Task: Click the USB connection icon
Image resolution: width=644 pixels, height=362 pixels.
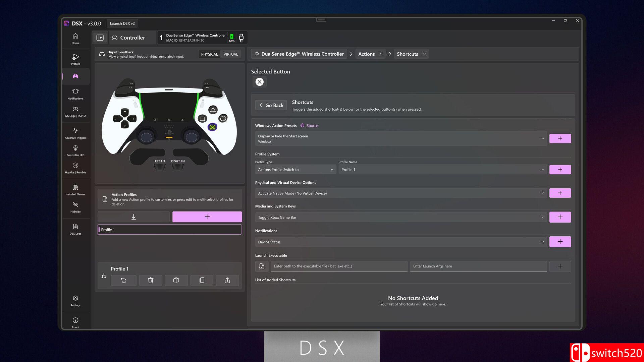Action: (x=241, y=38)
